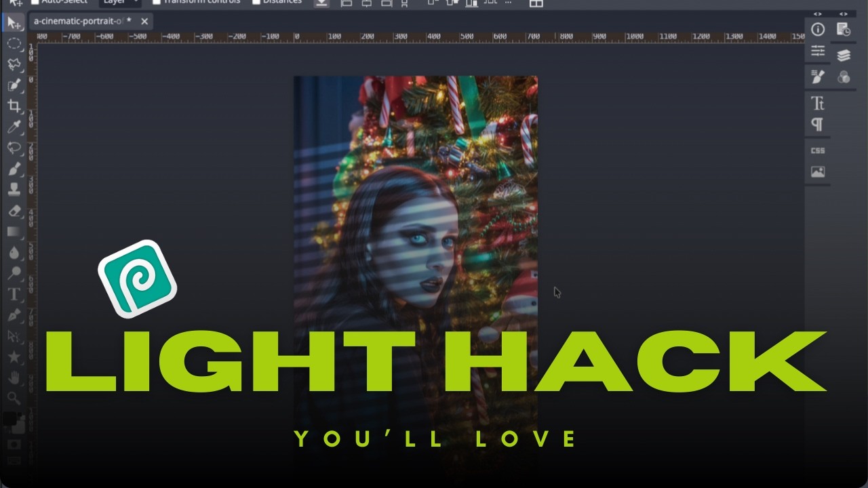Select the Dodge tool
The height and width of the screenshot is (488, 868).
(x=14, y=273)
